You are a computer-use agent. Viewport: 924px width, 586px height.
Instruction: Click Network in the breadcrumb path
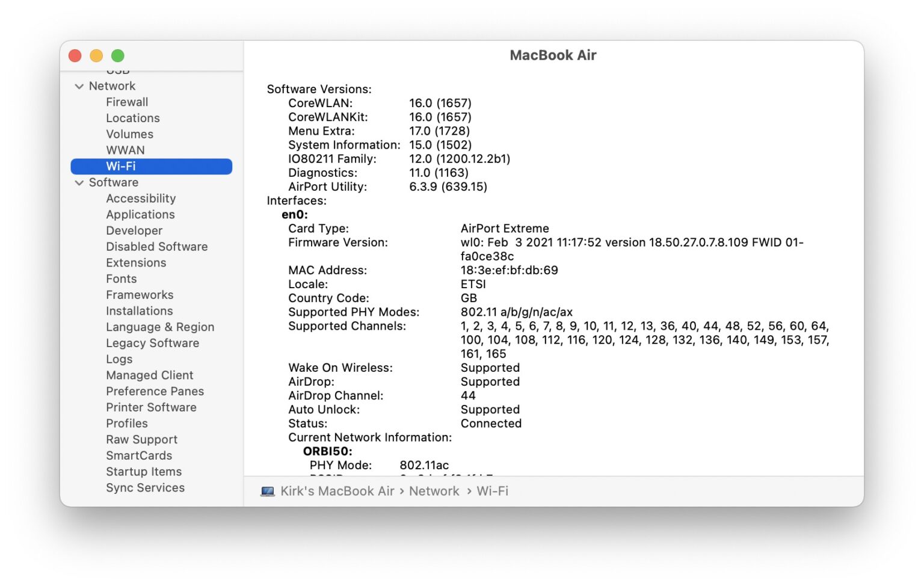[x=434, y=491]
